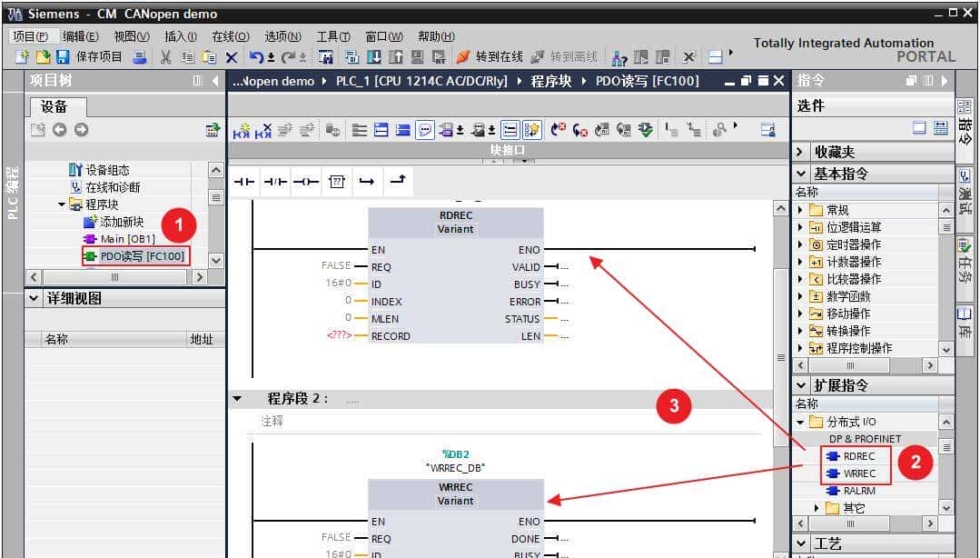
Task: Insert an empty box instruction
Action: click(x=337, y=182)
